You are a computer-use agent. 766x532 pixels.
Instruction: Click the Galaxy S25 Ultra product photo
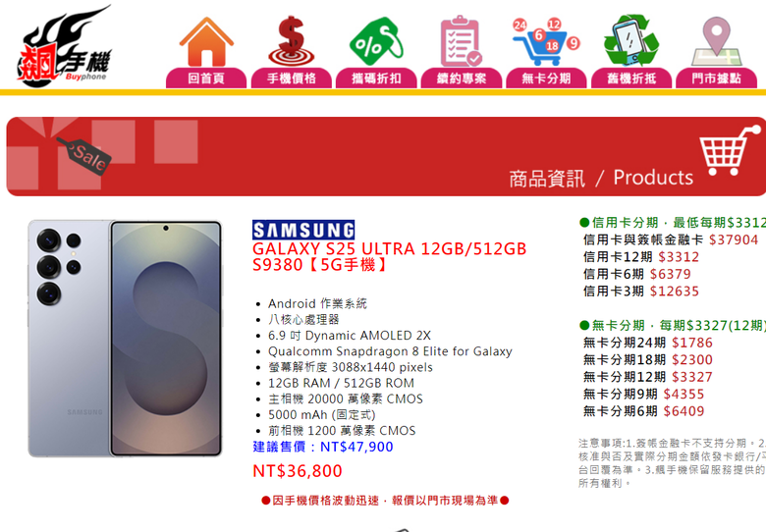pyautogui.click(x=125, y=339)
